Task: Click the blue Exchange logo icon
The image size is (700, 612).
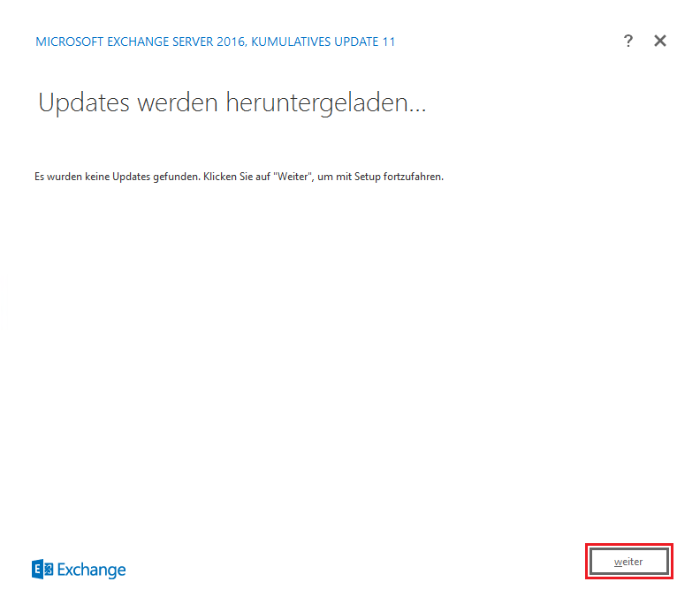Action: [42, 570]
